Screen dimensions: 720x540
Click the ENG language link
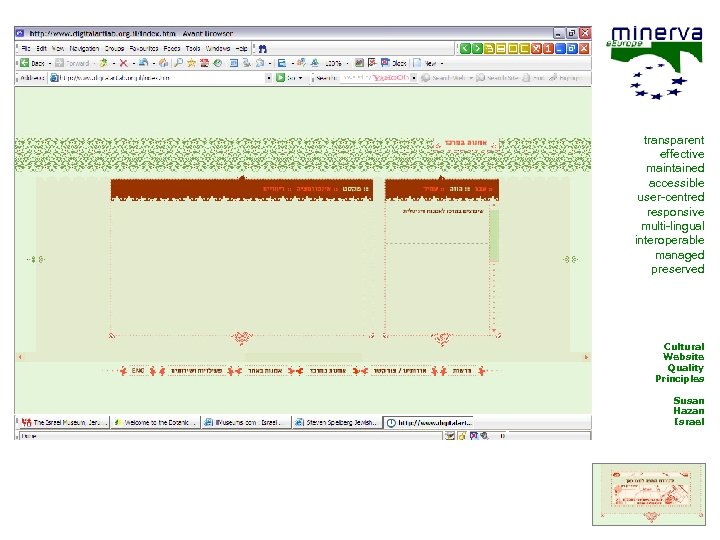coord(138,371)
